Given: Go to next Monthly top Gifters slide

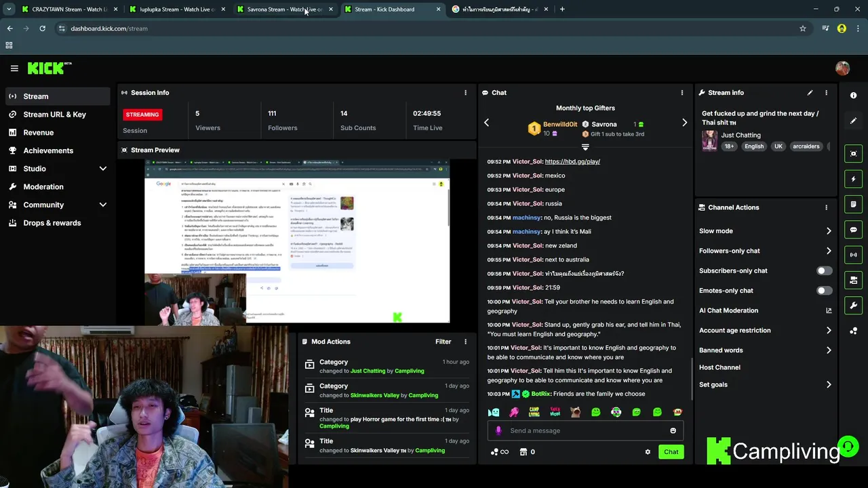Looking at the screenshot, I should tap(684, 123).
